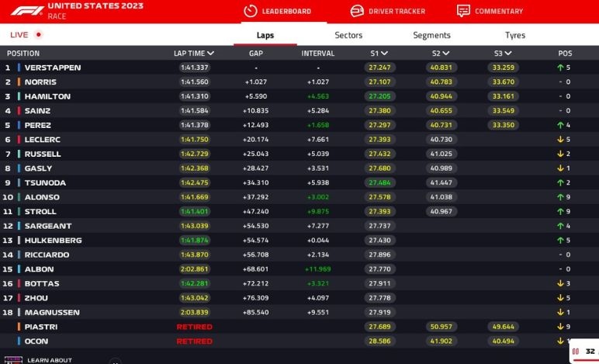Open the S2 column dropdown
Viewport: 599px width, 364px height.
pyautogui.click(x=447, y=54)
